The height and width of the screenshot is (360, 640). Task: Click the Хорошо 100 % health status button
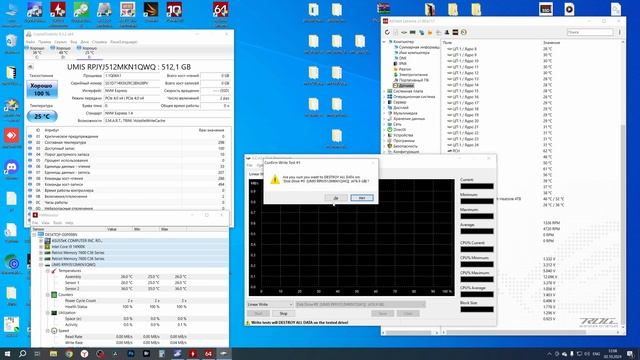(42, 89)
